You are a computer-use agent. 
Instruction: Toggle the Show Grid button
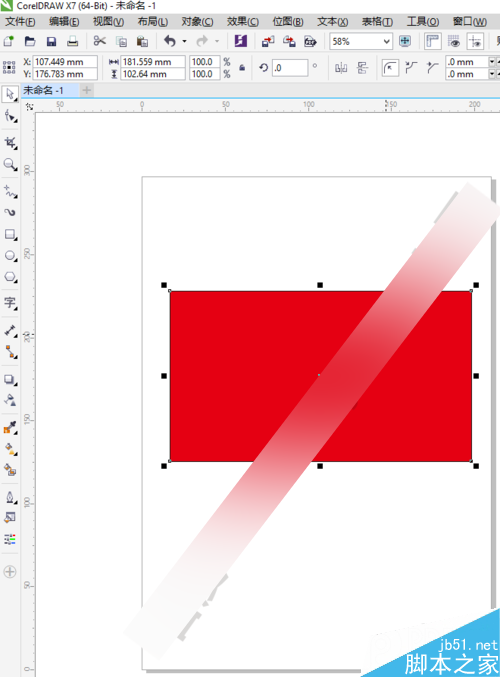tap(454, 41)
